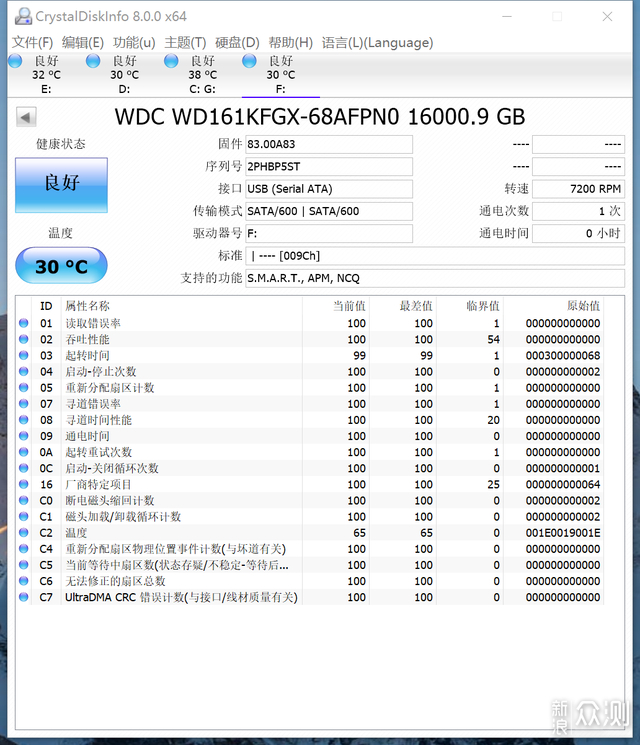Open the 硬盘(D) menu

237,43
